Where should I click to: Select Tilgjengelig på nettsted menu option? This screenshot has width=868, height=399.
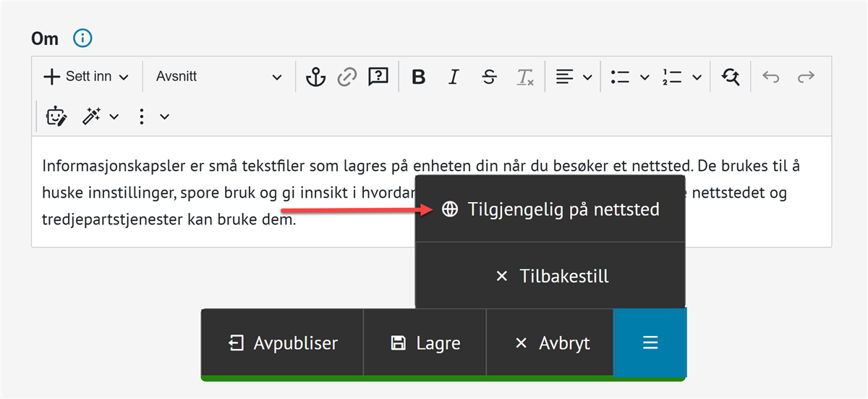click(x=550, y=209)
